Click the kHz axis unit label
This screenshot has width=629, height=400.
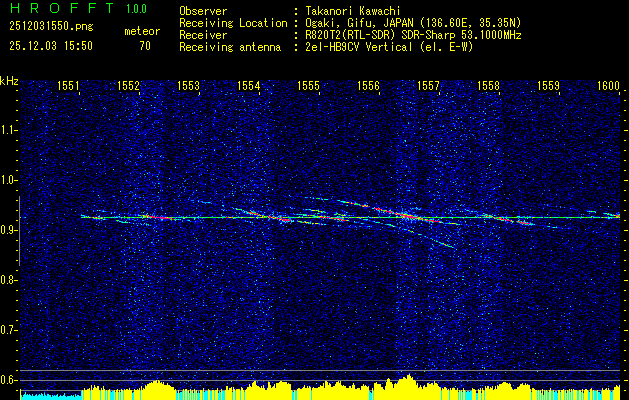(x=10, y=81)
